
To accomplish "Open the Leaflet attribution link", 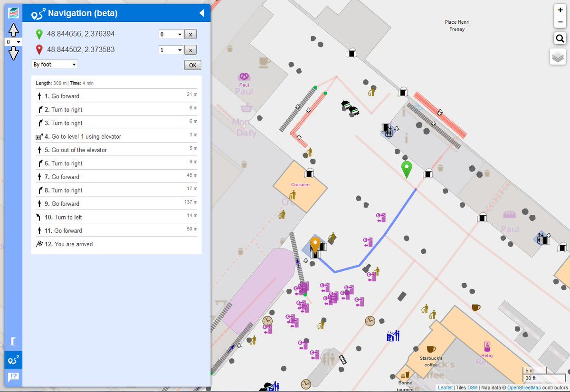I will tap(445, 388).
